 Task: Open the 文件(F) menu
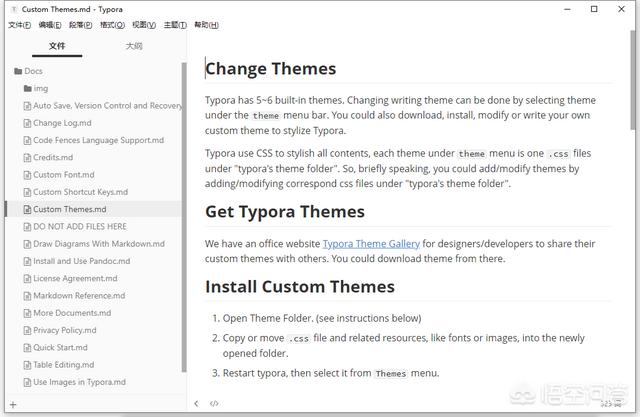[x=19, y=25]
